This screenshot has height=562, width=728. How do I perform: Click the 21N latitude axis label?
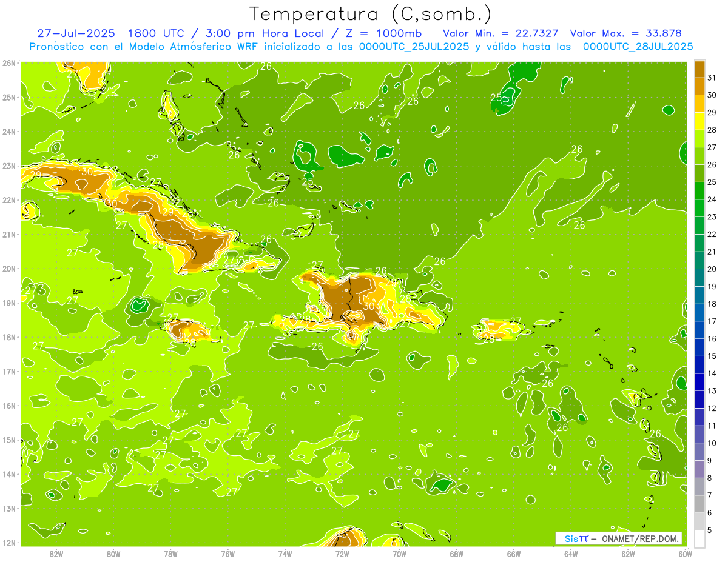pos(9,234)
